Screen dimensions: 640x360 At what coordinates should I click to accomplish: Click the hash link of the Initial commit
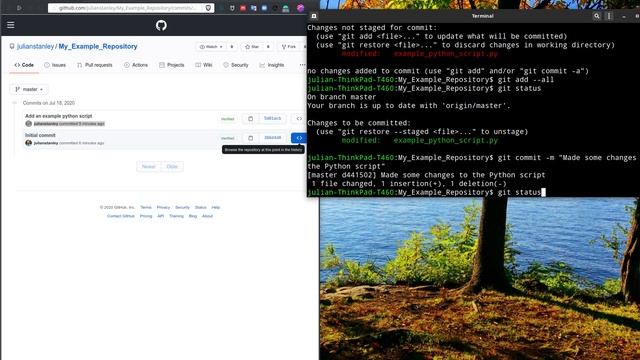pyautogui.click(x=273, y=138)
